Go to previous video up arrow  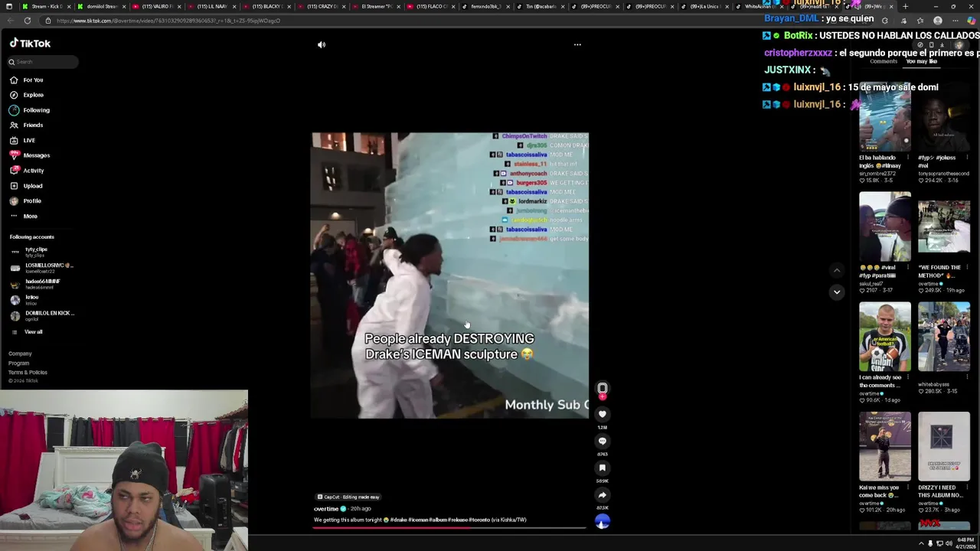click(x=837, y=270)
